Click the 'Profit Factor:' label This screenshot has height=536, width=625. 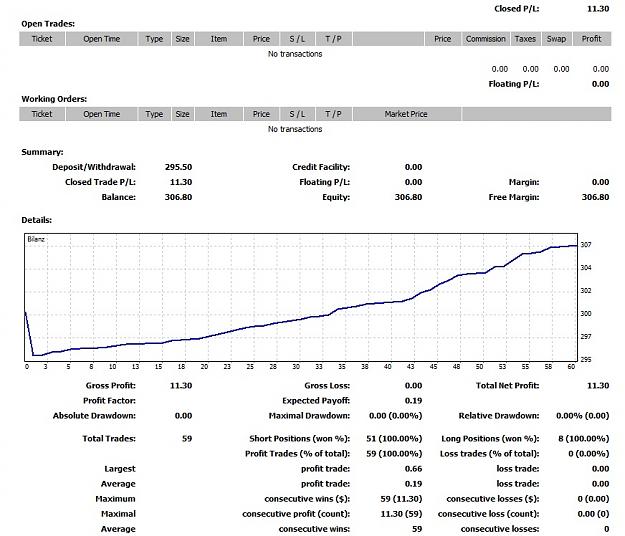click(x=109, y=401)
